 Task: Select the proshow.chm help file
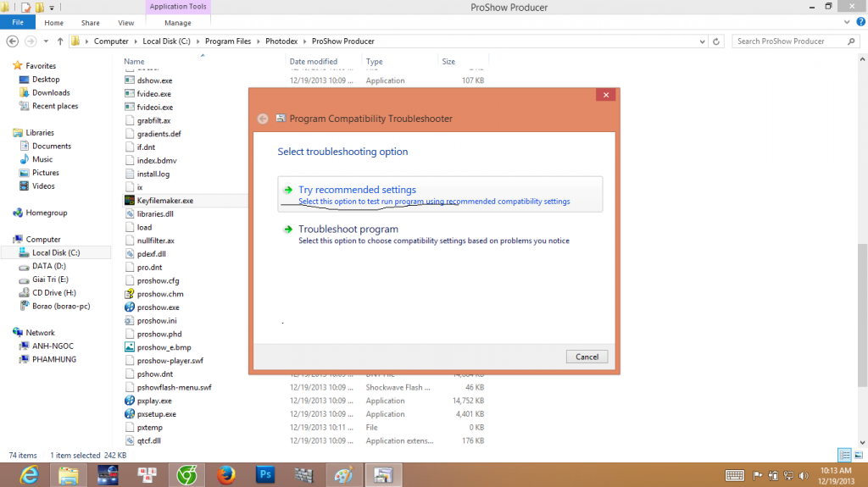click(160, 294)
